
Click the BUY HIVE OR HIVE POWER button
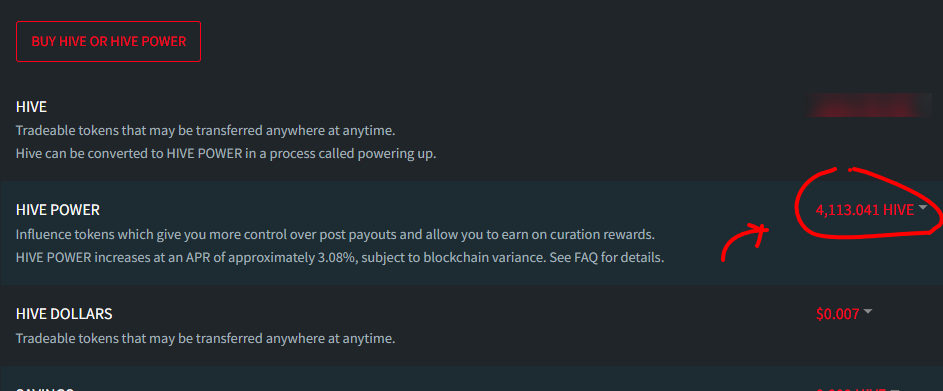coord(108,42)
